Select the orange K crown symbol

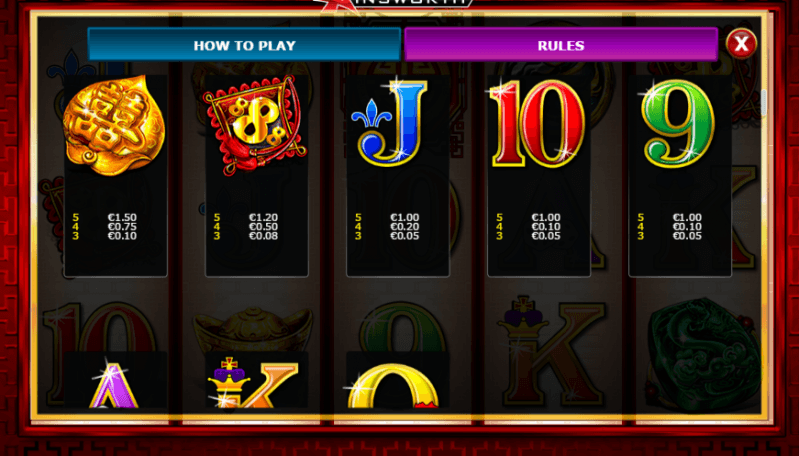click(253, 382)
